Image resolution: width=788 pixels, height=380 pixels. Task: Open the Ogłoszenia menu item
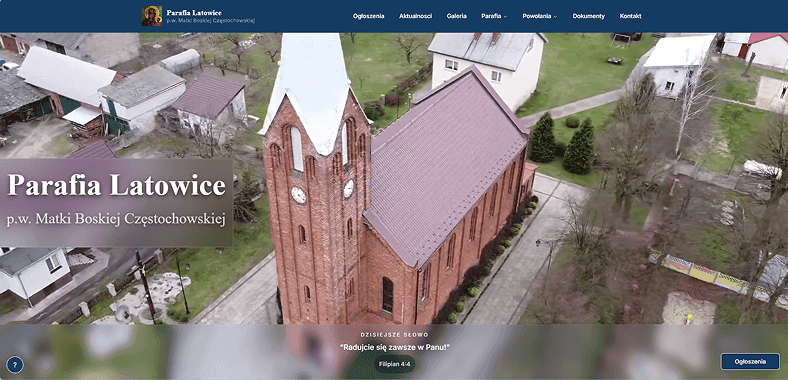368,16
